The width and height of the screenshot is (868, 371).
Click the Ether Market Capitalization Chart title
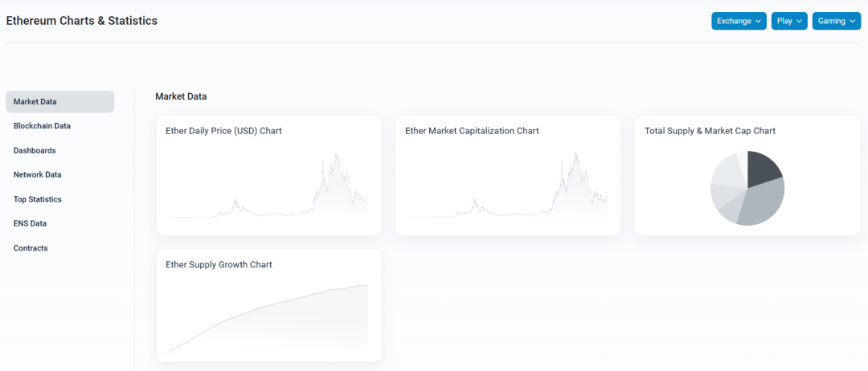472,131
